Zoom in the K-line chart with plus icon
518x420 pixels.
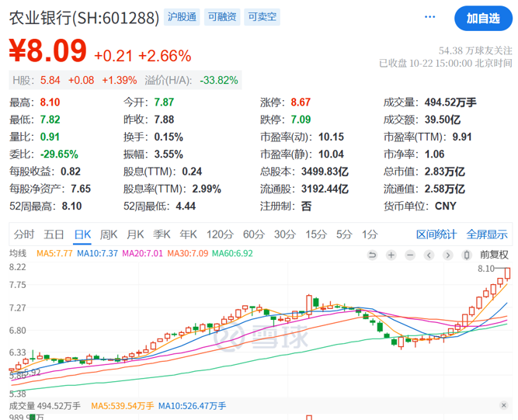click(x=391, y=255)
